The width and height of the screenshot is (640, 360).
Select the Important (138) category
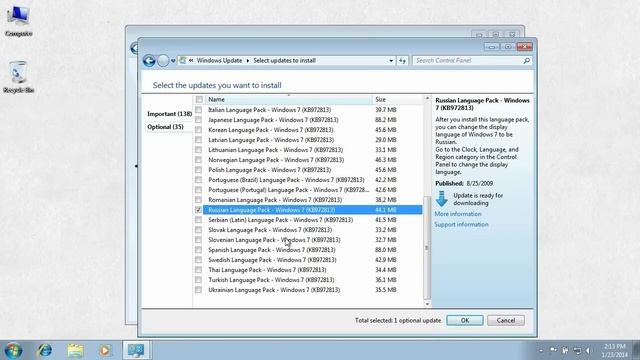pyautogui.click(x=169, y=114)
